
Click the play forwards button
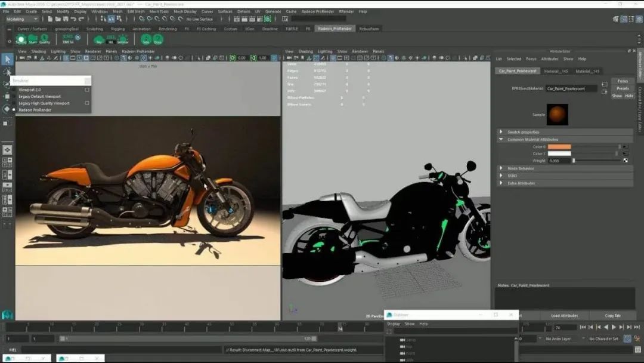[x=614, y=327]
